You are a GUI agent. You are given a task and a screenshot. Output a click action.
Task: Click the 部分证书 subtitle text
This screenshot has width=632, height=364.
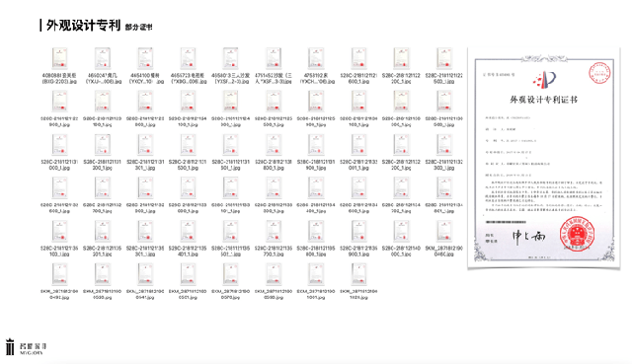click(138, 28)
